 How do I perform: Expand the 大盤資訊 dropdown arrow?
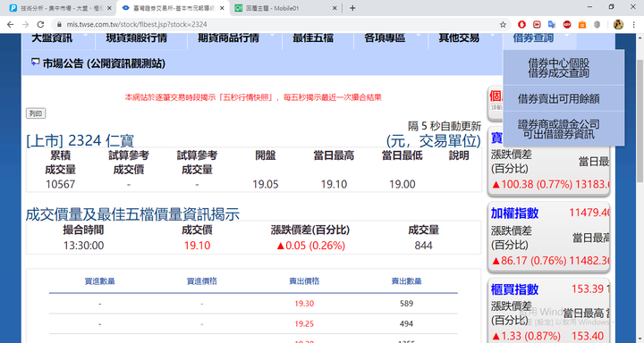(86, 36)
